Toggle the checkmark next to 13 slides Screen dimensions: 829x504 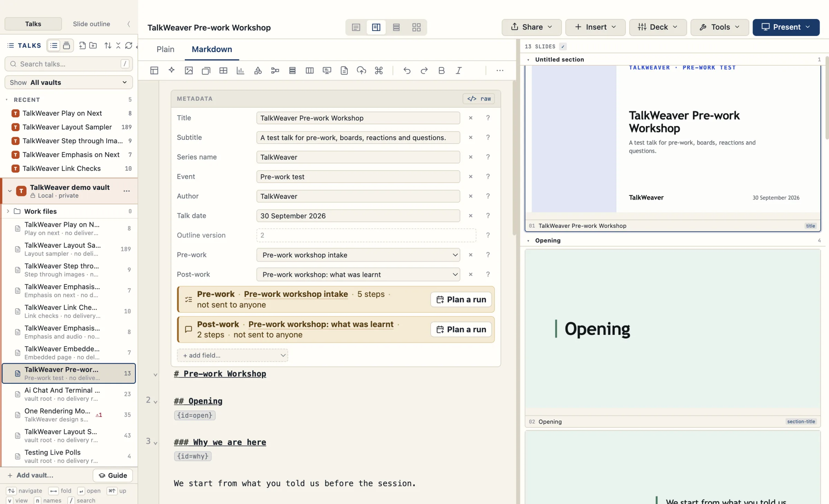563,46
